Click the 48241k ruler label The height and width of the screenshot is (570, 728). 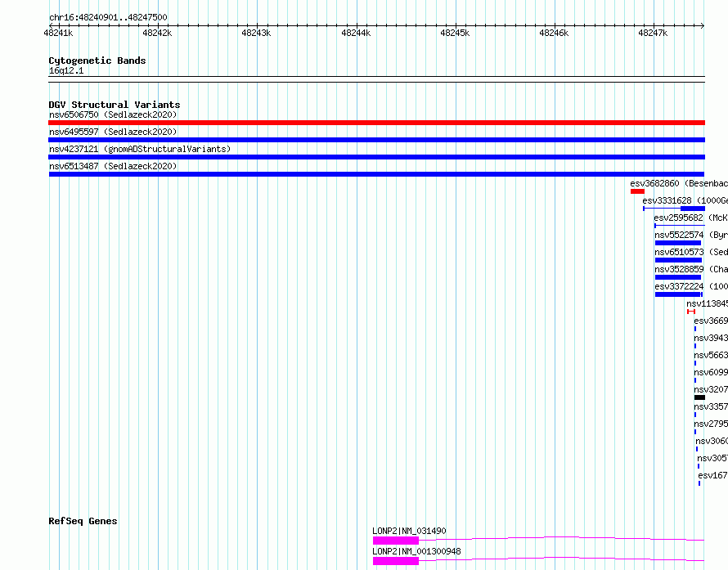coord(58,33)
